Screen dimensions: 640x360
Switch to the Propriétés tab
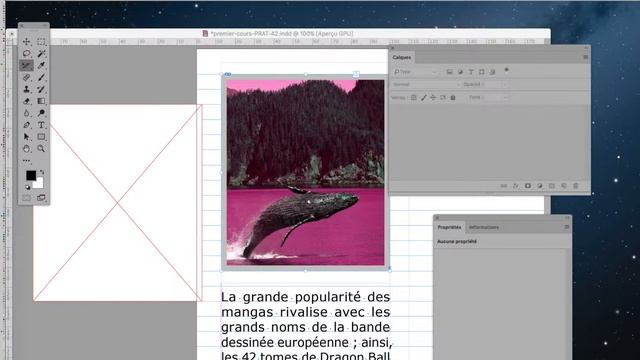tap(449, 227)
